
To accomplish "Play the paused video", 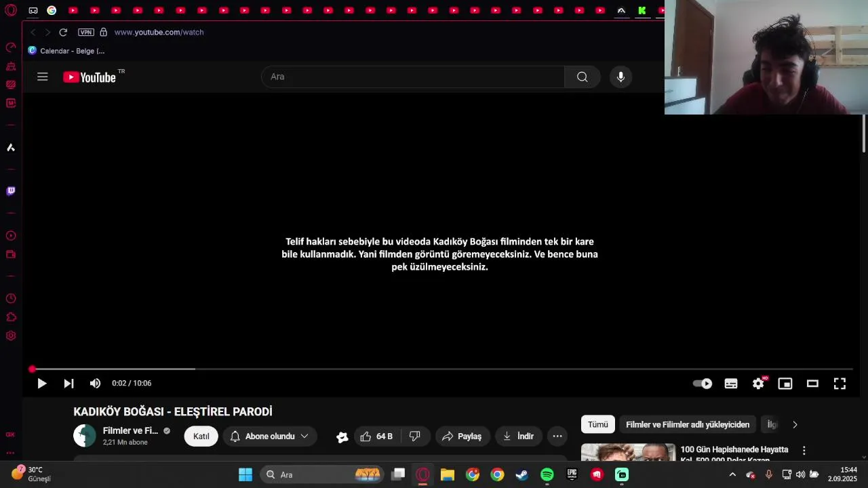I will [x=41, y=384].
